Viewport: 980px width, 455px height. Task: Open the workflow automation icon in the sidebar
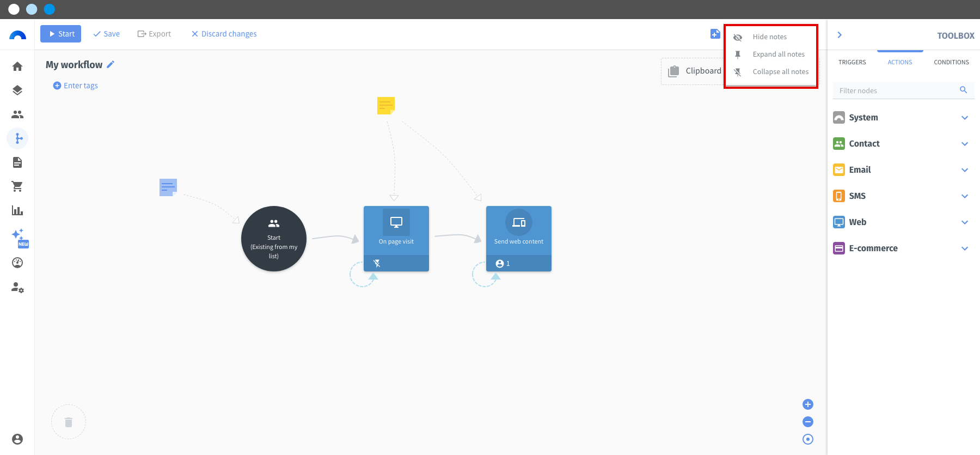tap(17, 138)
